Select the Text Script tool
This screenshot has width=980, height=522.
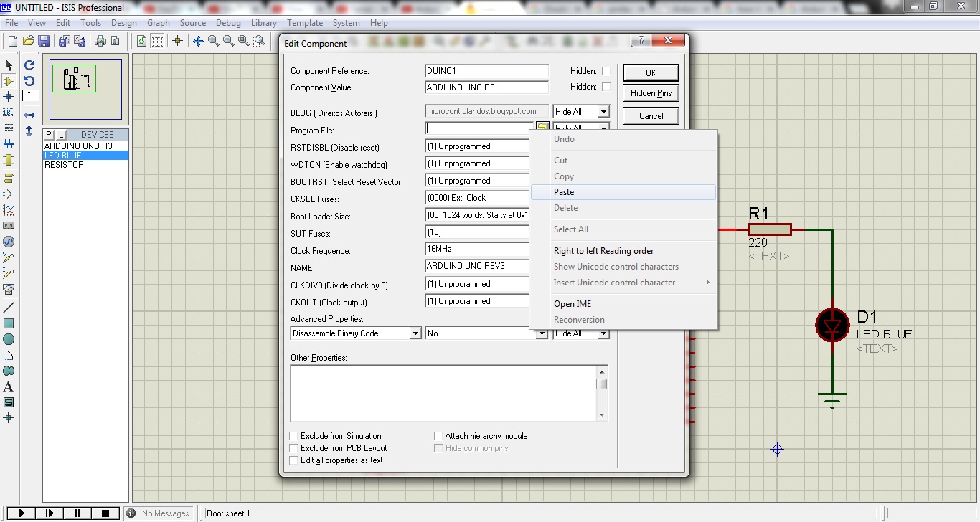pos(9,128)
